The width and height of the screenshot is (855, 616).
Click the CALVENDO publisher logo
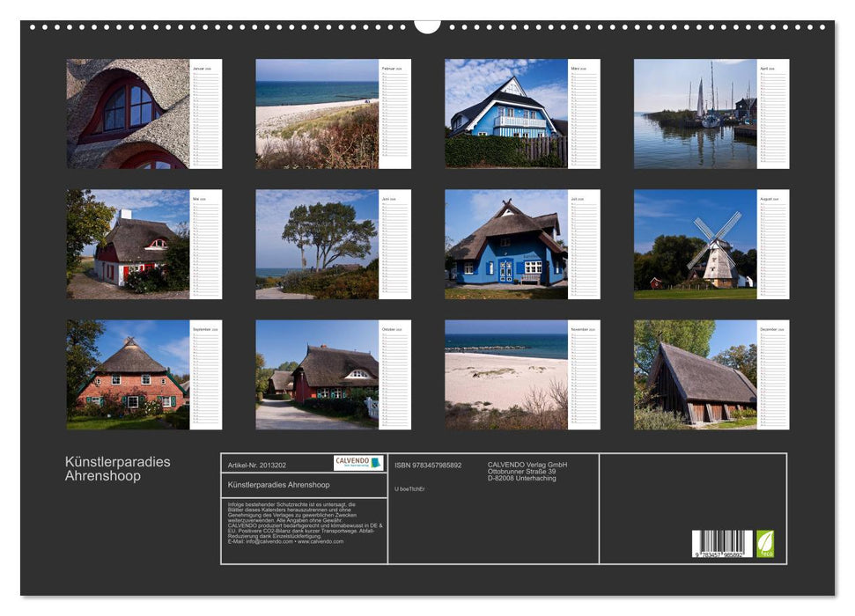point(356,461)
